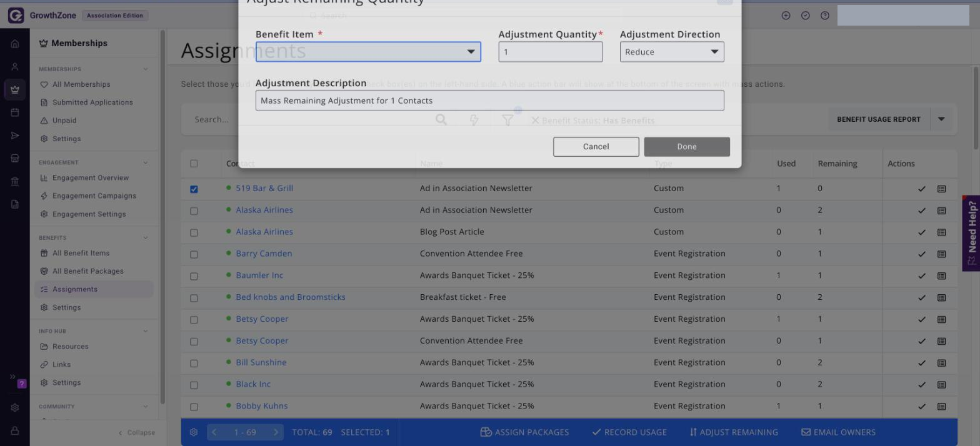The width and height of the screenshot is (980, 446).
Task: Open the Need Help side tab
Action: pyautogui.click(x=971, y=233)
